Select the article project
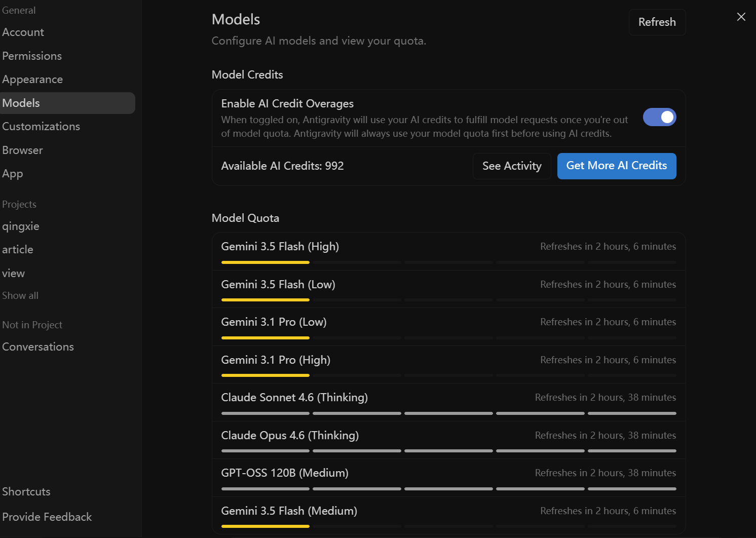 pyautogui.click(x=18, y=249)
